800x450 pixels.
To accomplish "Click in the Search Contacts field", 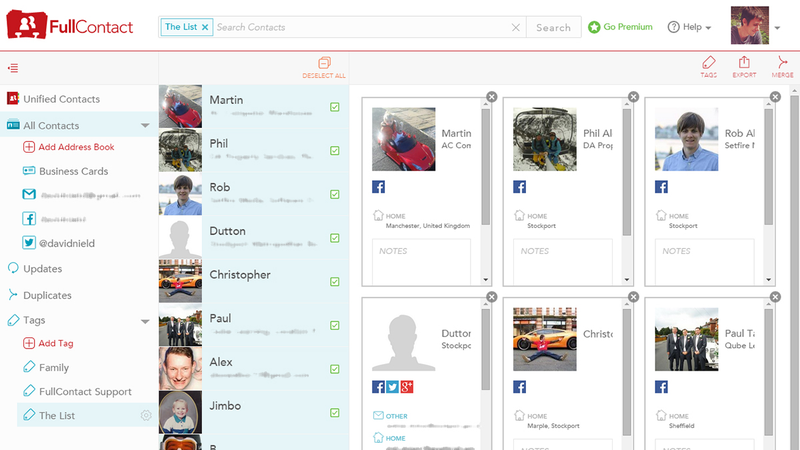I will (x=361, y=28).
